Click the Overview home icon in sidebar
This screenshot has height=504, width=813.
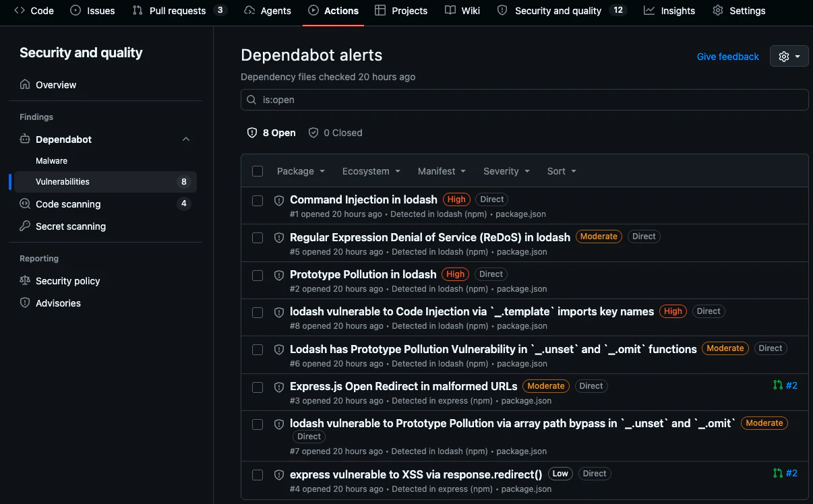coord(25,85)
